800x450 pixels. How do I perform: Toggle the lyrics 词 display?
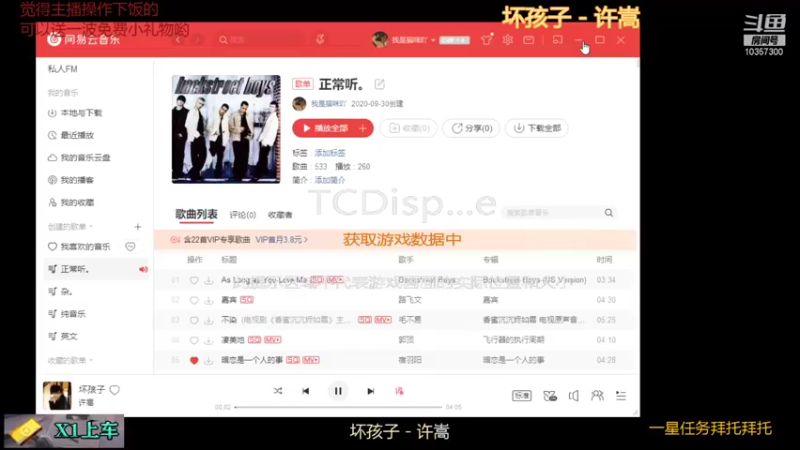pos(399,391)
